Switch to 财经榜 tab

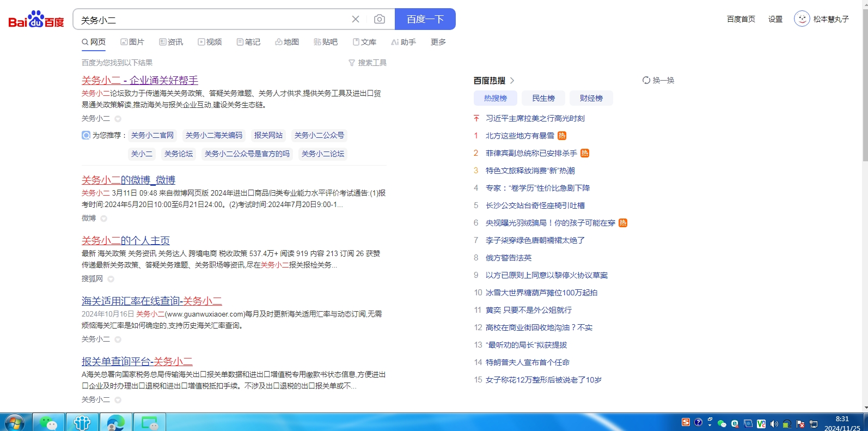pos(591,98)
